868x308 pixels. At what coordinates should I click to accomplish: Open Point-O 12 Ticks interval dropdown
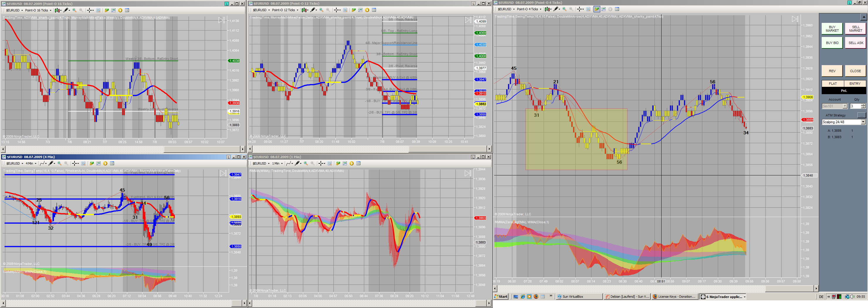[285, 10]
